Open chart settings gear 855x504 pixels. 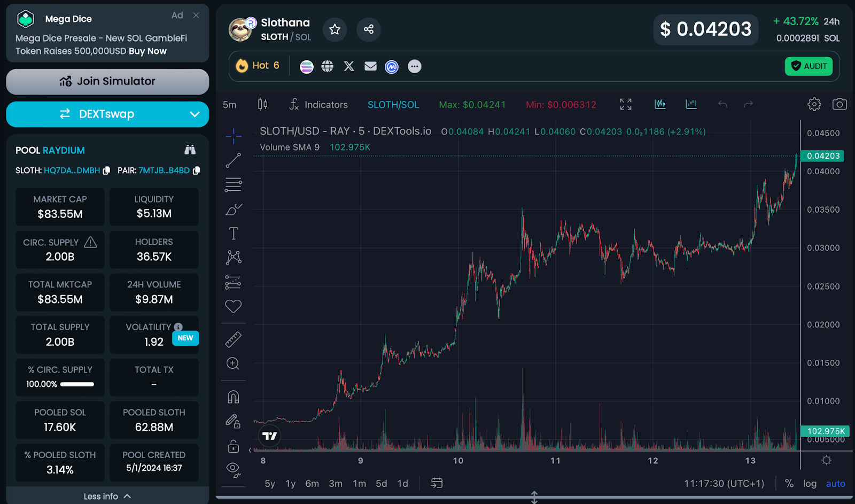tap(814, 104)
